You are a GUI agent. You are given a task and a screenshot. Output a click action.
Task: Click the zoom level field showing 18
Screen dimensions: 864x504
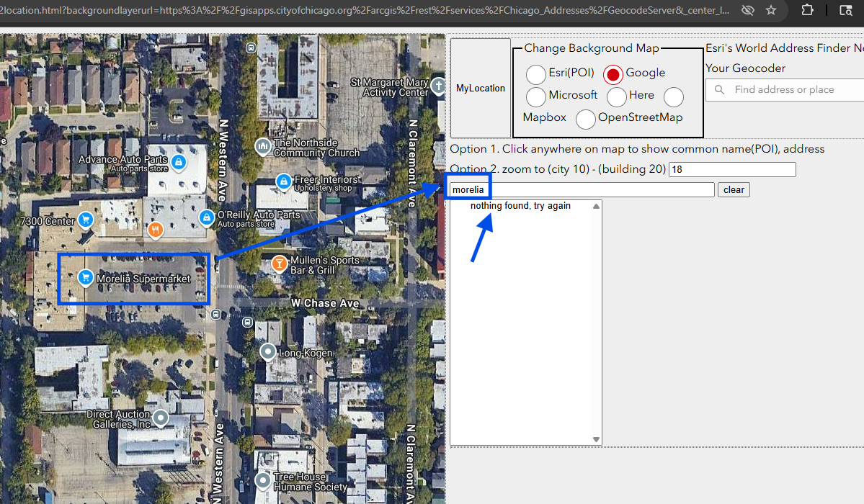pos(732,170)
